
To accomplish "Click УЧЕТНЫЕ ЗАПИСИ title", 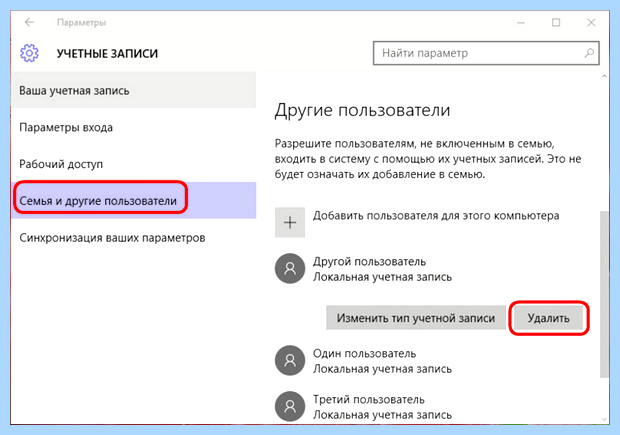I will coord(107,53).
